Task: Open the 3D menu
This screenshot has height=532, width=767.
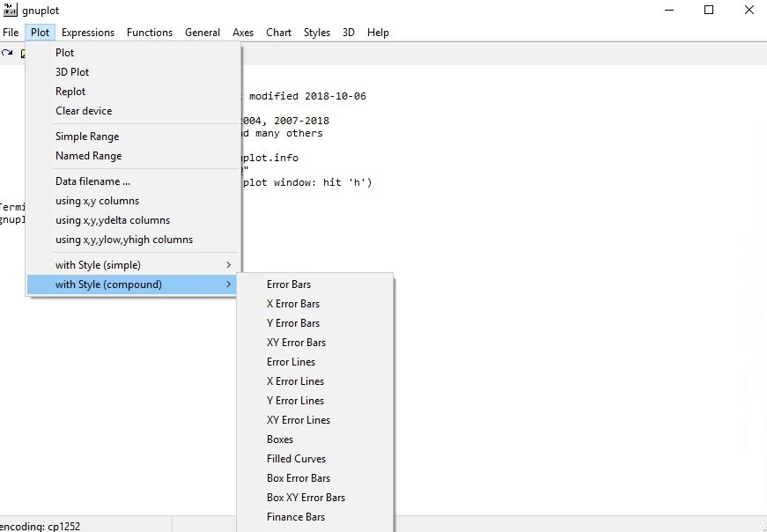Action: coord(349,33)
